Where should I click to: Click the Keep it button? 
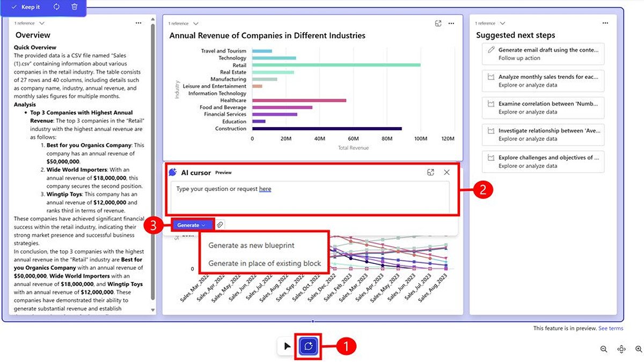26,7
